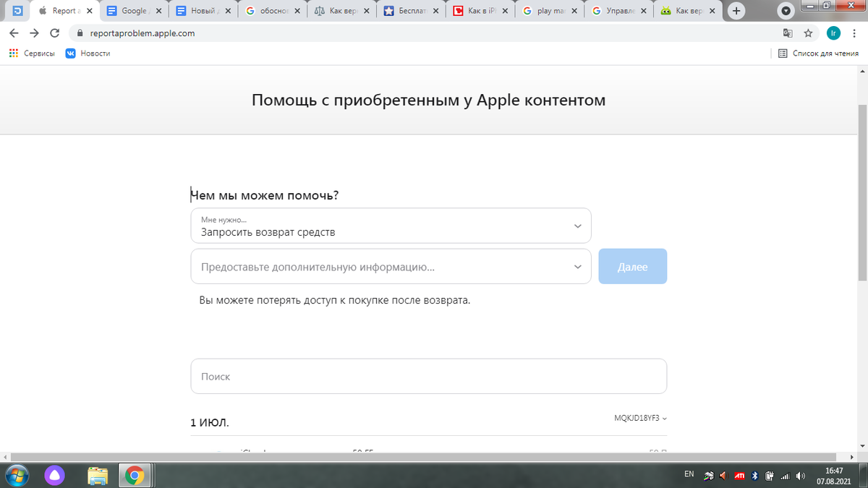This screenshot has width=868, height=488.
Task: Click into the Поиск search field
Action: point(428,376)
